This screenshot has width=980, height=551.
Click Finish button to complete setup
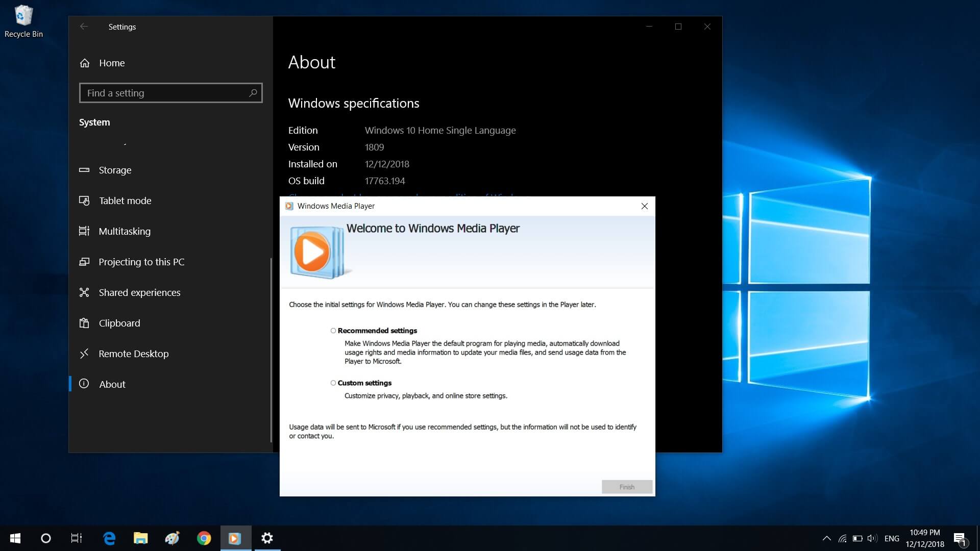pyautogui.click(x=626, y=486)
